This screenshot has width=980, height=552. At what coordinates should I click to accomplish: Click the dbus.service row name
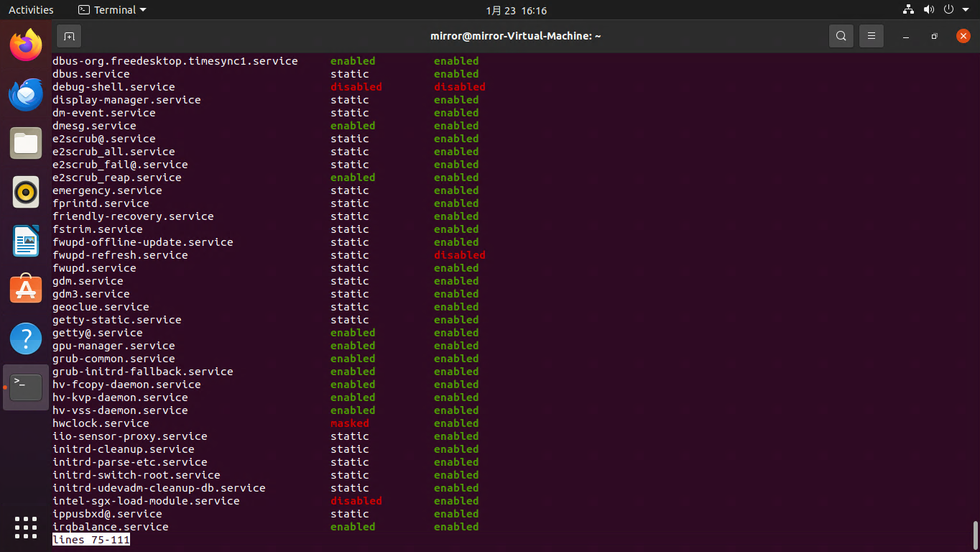91,74
